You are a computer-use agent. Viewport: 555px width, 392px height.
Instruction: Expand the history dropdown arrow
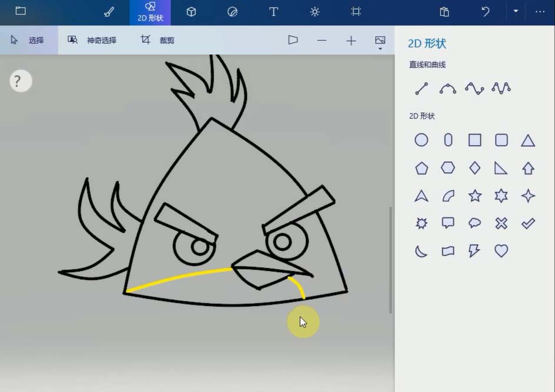(516, 11)
